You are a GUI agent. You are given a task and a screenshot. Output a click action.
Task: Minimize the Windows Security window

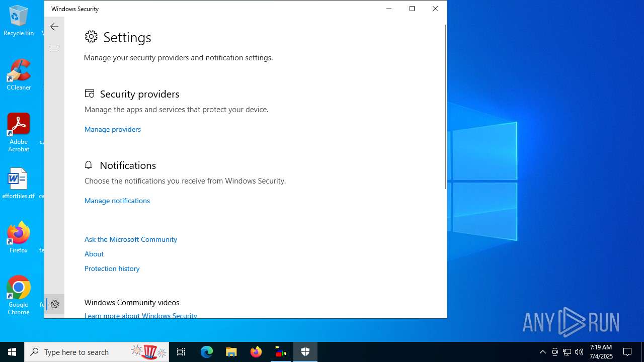click(389, 9)
